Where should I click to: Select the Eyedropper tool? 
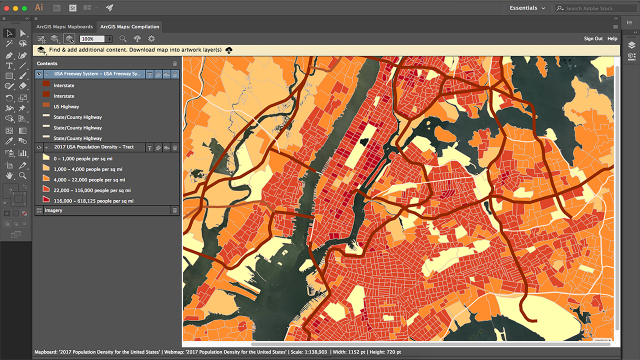(x=9, y=141)
